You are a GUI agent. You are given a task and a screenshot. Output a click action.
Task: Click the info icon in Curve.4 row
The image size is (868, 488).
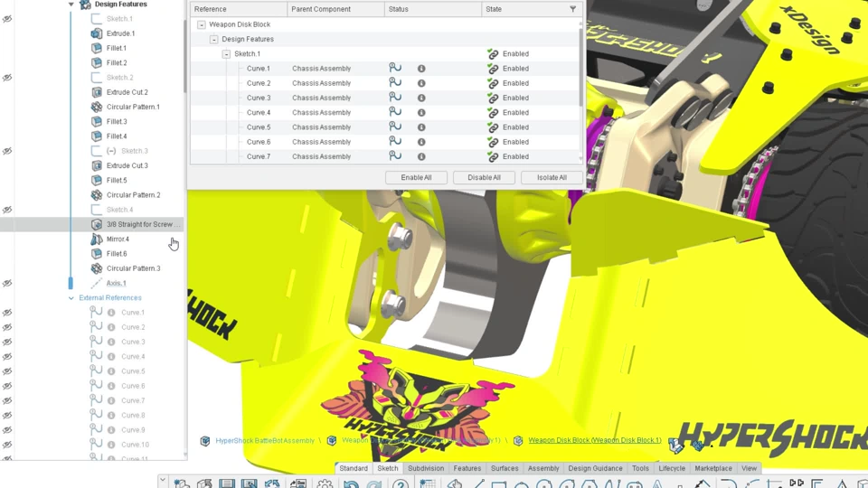click(x=421, y=112)
